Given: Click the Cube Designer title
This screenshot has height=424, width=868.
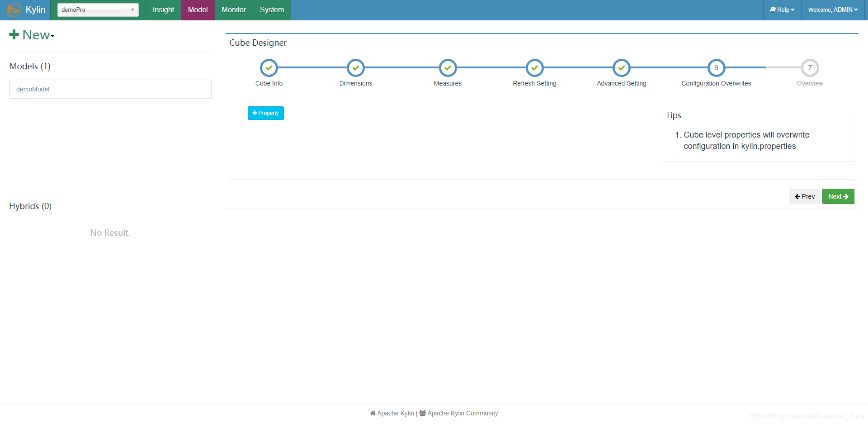Looking at the screenshot, I should [x=258, y=43].
